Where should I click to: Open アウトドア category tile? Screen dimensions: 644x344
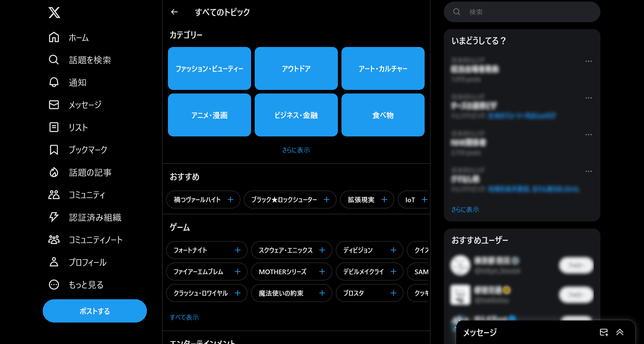tap(296, 68)
